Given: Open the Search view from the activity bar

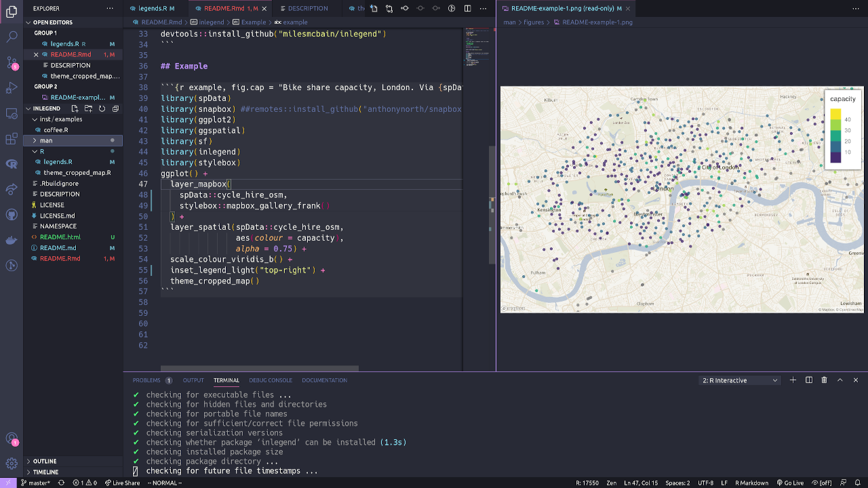Looking at the screenshot, I should tap(11, 35).
